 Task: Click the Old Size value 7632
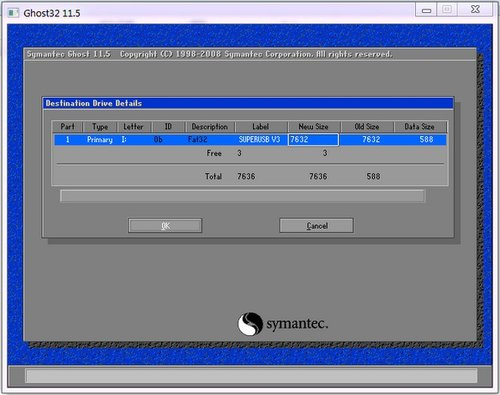point(371,139)
